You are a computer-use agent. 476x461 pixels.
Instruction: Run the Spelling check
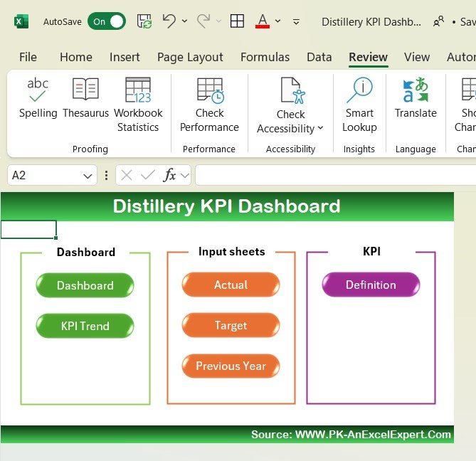point(38,97)
